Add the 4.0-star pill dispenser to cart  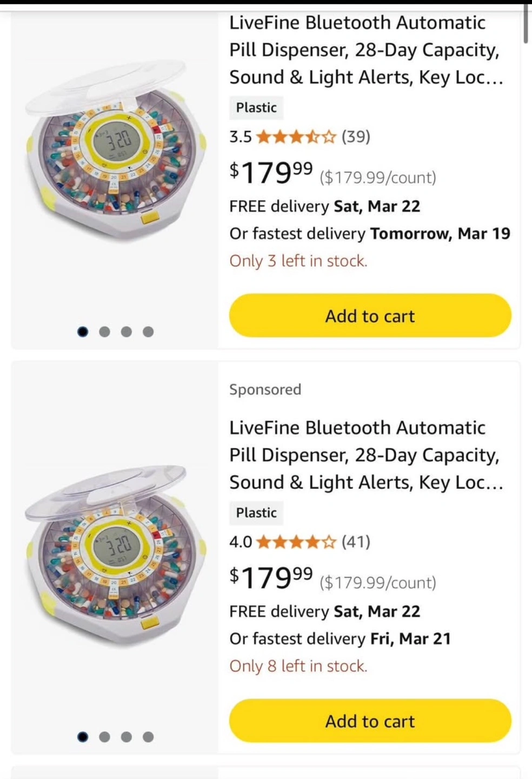[370, 721]
